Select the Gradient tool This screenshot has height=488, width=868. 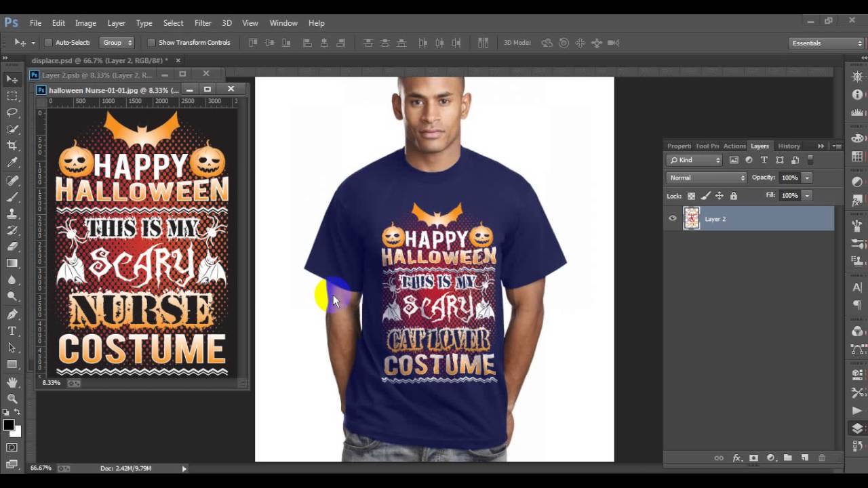coord(12,263)
